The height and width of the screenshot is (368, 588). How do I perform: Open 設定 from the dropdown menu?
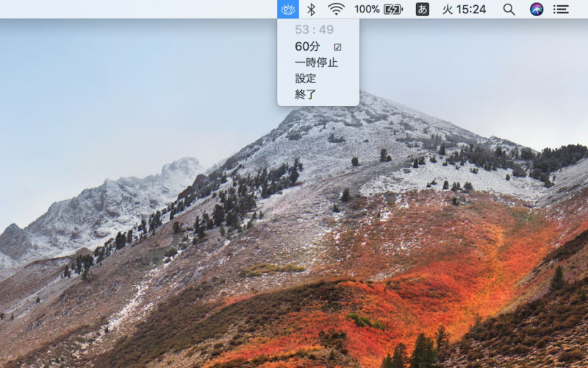pos(318,79)
